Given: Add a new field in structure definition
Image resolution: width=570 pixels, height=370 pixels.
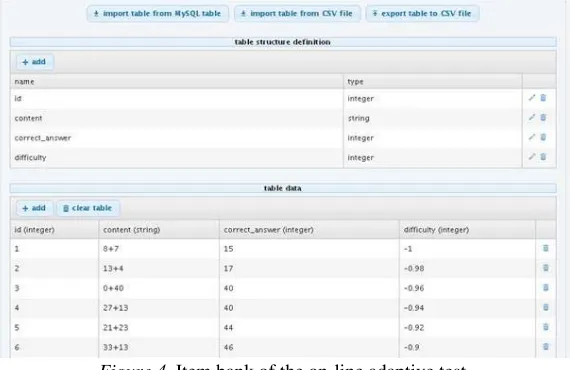Looking at the screenshot, I should point(35,62).
